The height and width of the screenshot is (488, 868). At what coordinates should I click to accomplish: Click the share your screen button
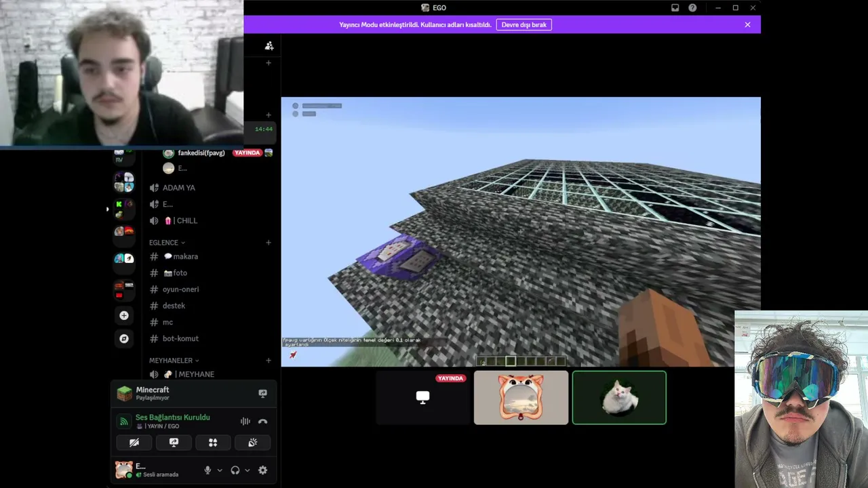coord(174,443)
